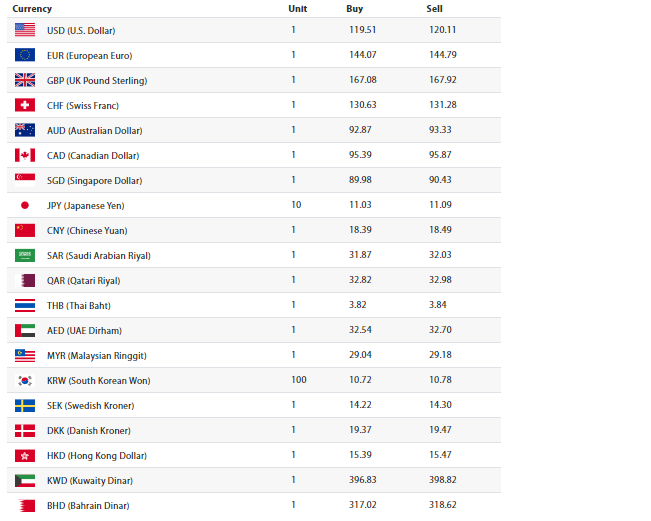The height and width of the screenshot is (521, 651).
Task: Click the EUR sell rate 144.79
Action: (442, 55)
